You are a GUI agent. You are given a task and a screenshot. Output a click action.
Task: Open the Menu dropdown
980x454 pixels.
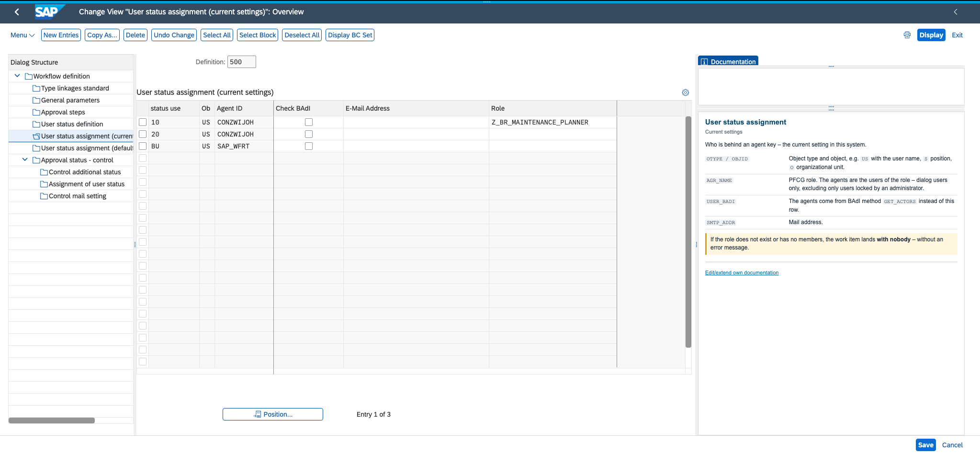click(x=23, y=35)
